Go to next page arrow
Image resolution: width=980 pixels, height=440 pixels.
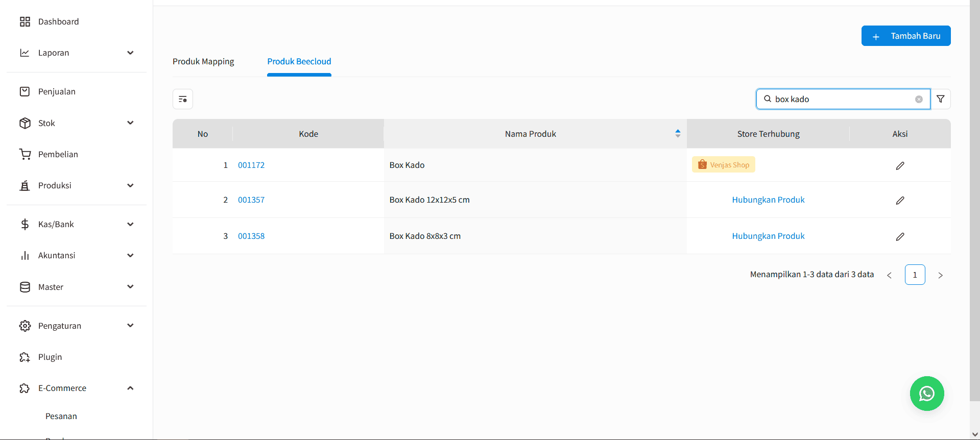tap(940, 275)
